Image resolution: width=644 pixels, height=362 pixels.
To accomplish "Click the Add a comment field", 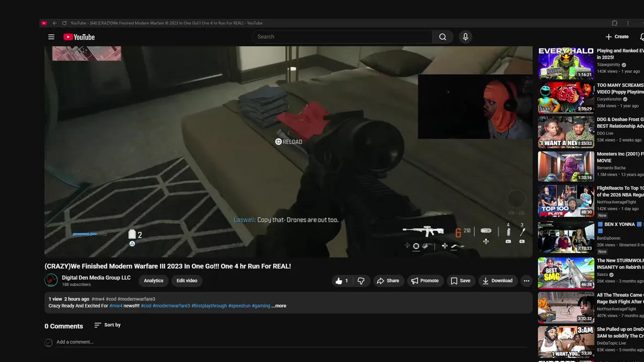I will pyautogui.click(x=292, y=342).
